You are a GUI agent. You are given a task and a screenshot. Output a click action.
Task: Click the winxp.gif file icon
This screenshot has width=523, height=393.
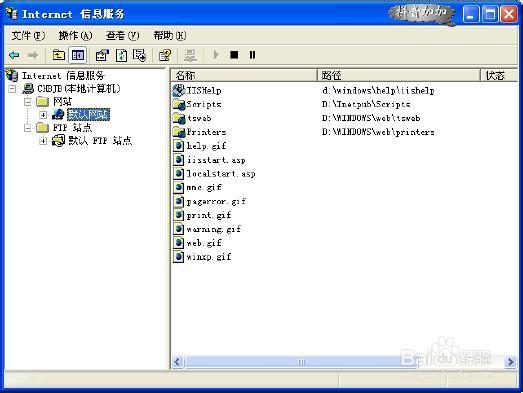179,257
